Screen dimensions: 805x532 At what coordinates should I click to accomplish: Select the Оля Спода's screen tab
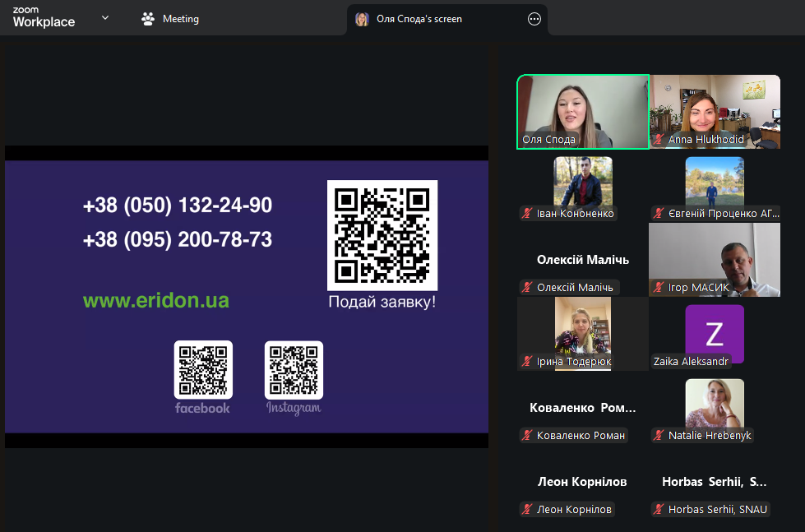(x=419, y=19)
